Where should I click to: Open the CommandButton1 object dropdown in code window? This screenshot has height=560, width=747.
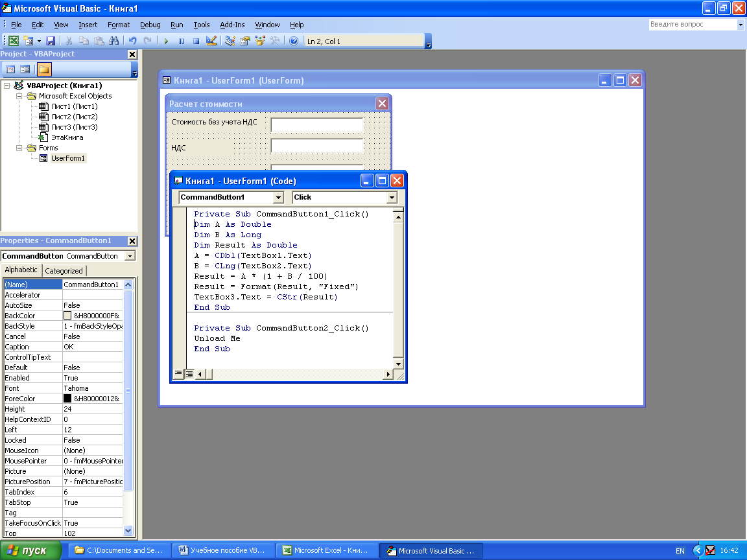pyautogui.click(x=279, y=198)
